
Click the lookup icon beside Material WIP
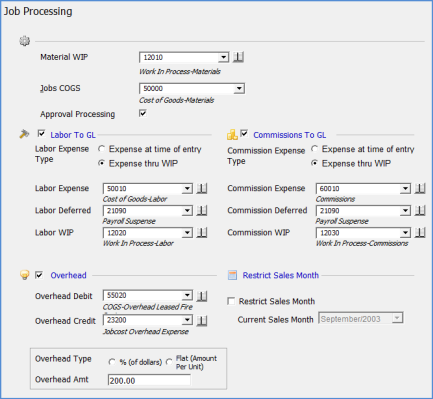point(238,57)
